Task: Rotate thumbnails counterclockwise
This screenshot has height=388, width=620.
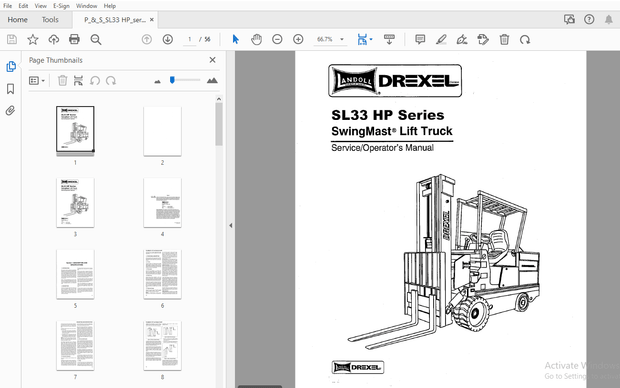Action: click(95, 81)
